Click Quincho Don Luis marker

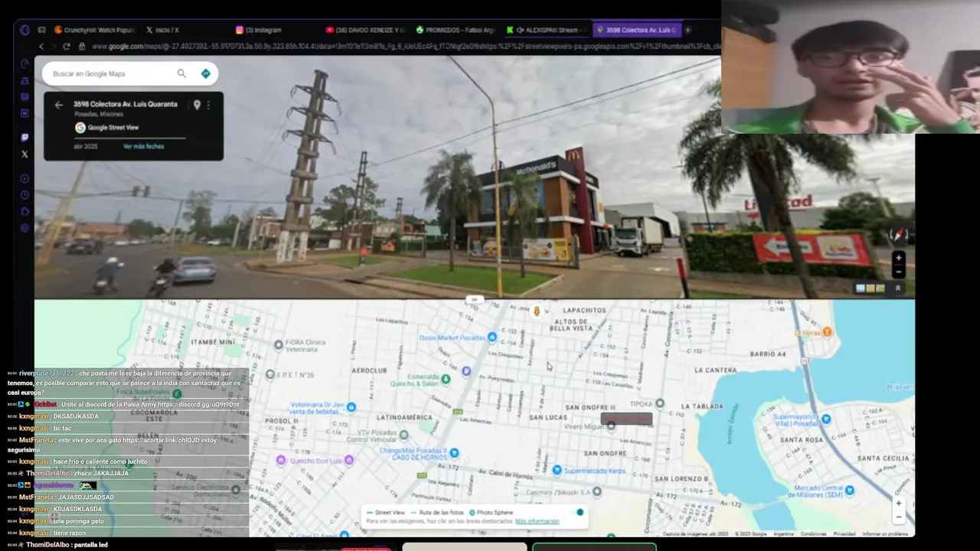(x=280, y=460)
